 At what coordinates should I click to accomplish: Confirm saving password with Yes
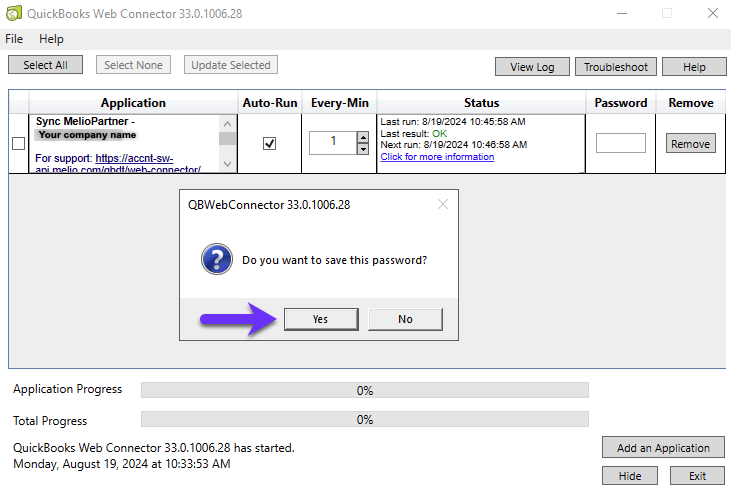(321, 319)
